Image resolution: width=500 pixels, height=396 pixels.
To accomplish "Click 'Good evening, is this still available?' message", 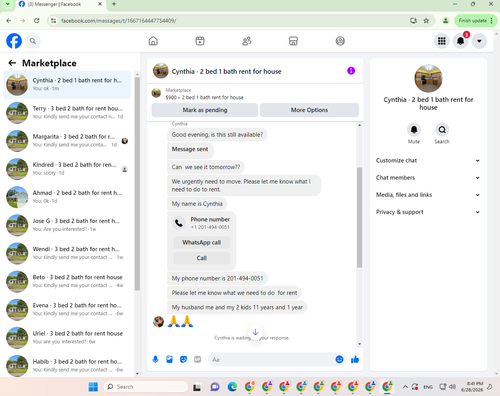I will point(217,135).
